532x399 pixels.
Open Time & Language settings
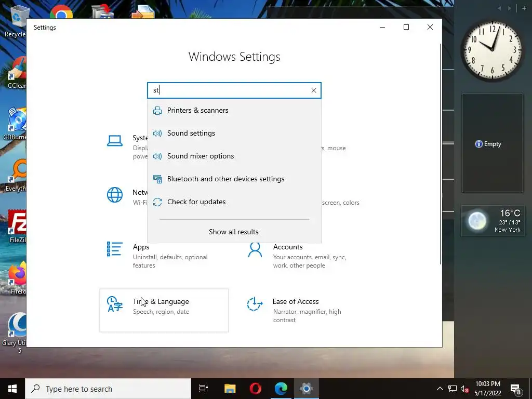(x=164, y=310)
